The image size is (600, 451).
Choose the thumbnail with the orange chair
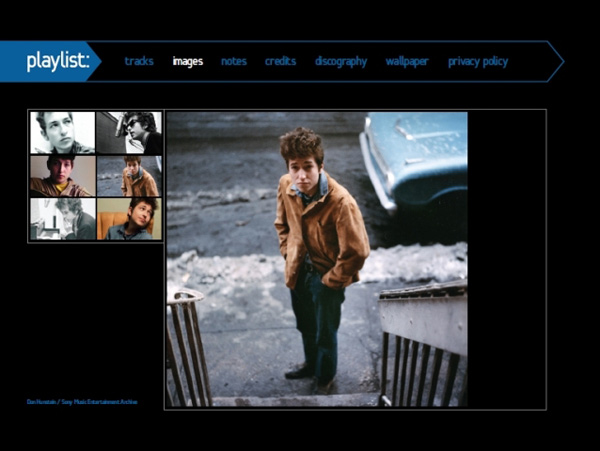click(x=129, y=218)
